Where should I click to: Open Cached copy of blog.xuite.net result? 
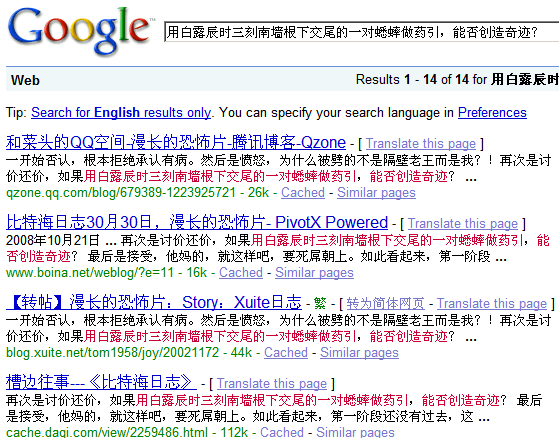[286, 353]
